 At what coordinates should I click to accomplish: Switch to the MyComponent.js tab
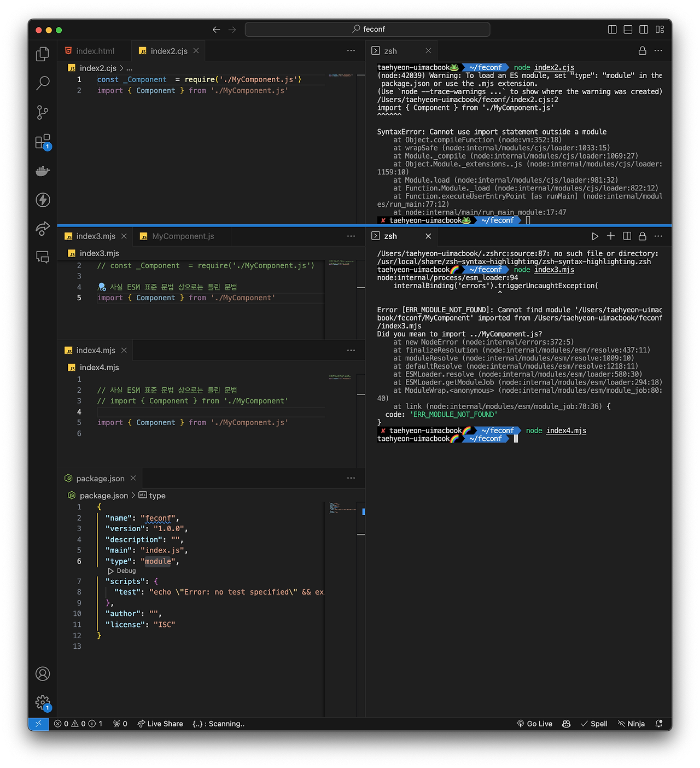(x=183, y=236)
